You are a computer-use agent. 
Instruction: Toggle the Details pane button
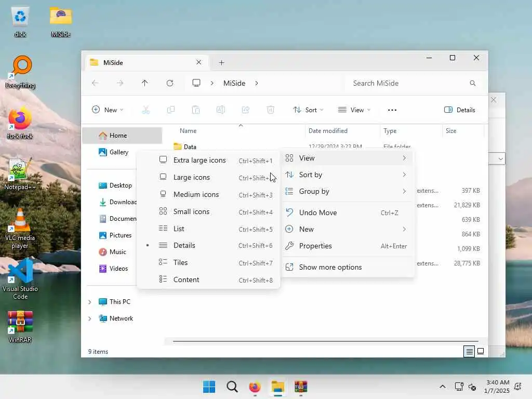(x=460, y=110)
